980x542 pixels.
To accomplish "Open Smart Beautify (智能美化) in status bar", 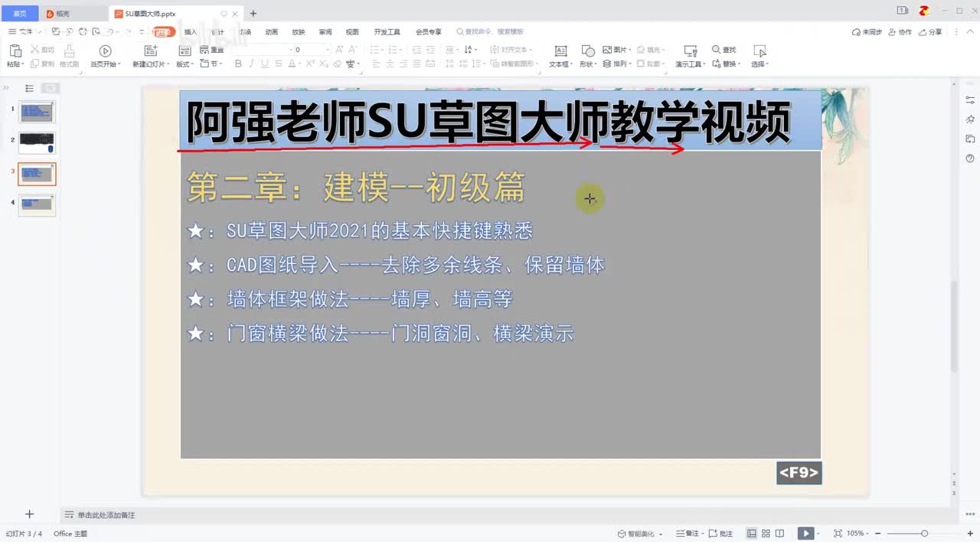I will 640,534.
